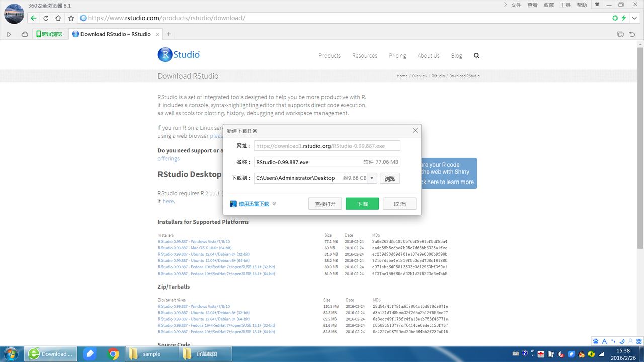Open the Windows Start button
The image size is (644, 362).
[x=10, y=354]
